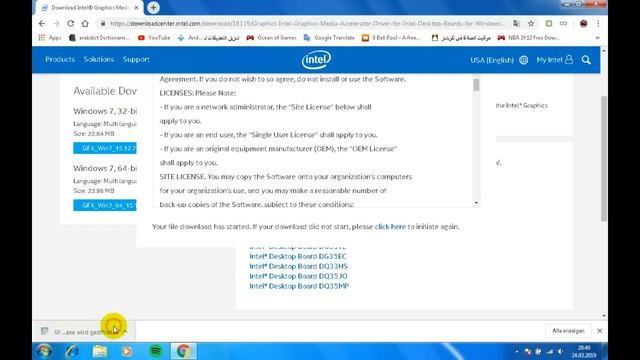Open the Chrome profile avatar
The width and height of the screenshot is (640, 360).
coord(584,24)
